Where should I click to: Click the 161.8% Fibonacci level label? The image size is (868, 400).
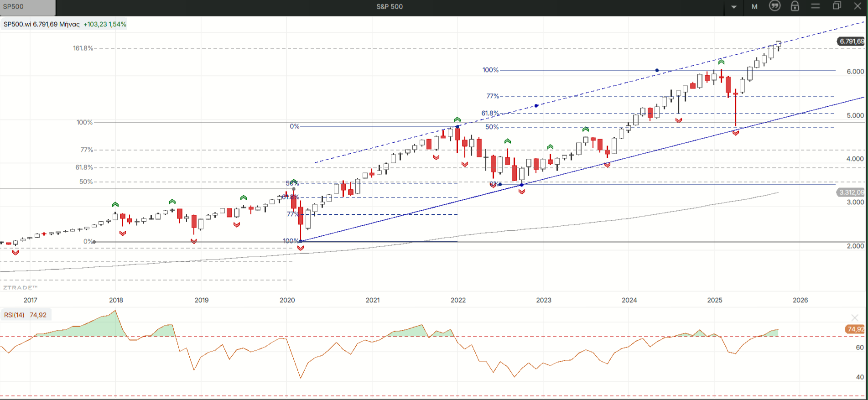click(83, 48)
